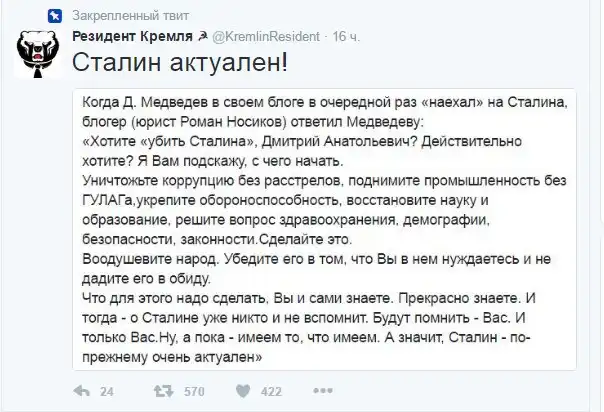The height and width of the screenshot is (412, 604).
Task: Click the retweet count 570
Action: [x=195, y=392]
